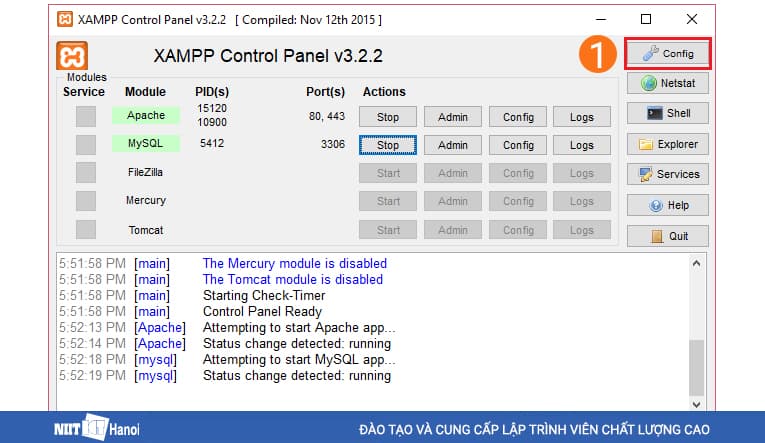Click the log scrollbar up arrow
This screenshot has height=443, width=765.
click(696, 263)
